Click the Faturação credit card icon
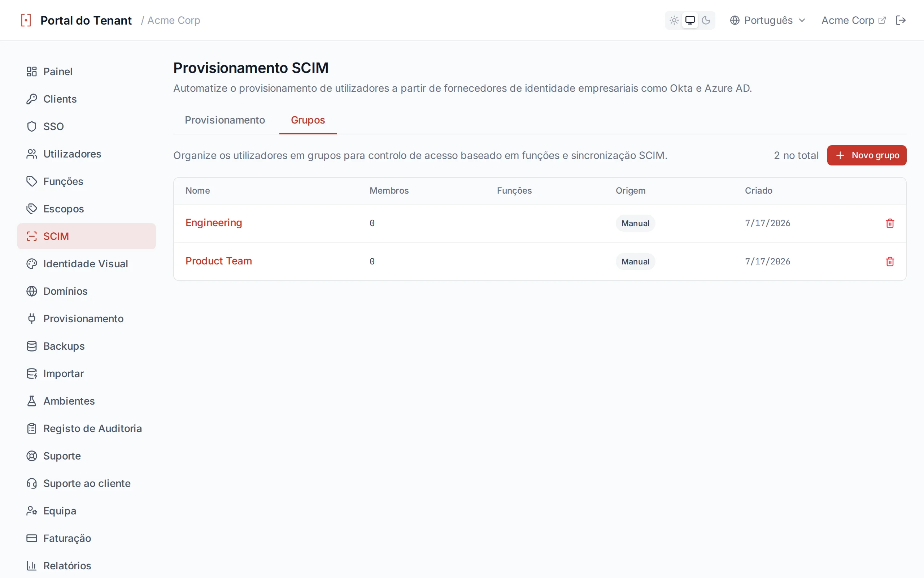 tap(32, 538)
